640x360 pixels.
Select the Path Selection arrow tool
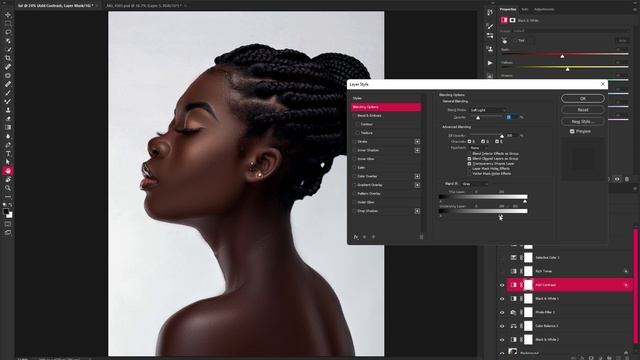pos(8,162)
